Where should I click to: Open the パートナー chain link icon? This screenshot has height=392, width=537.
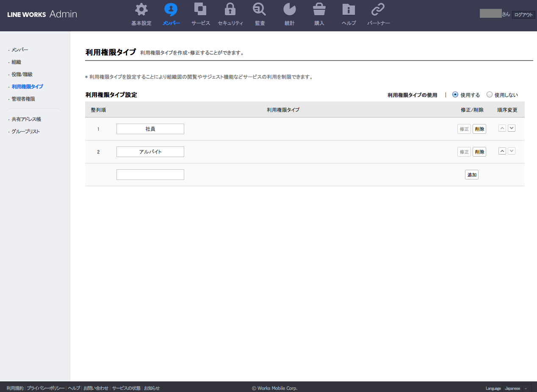tap(378, 10)
